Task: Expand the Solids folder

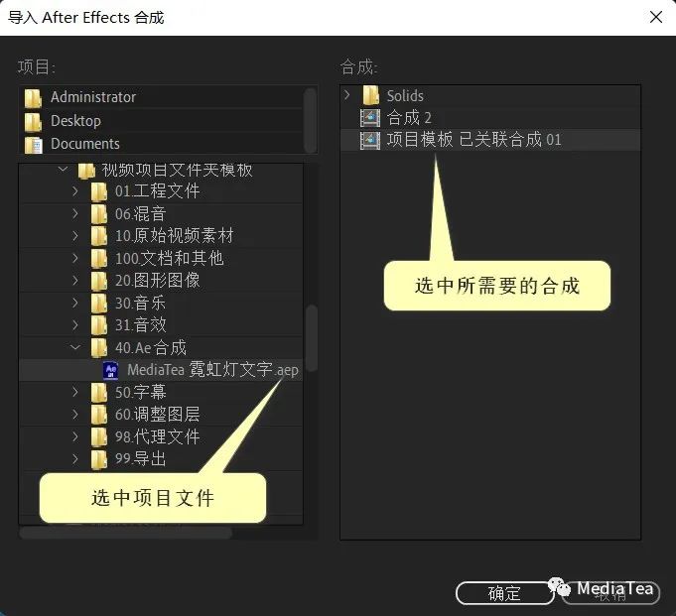Action: coord(347,95)
